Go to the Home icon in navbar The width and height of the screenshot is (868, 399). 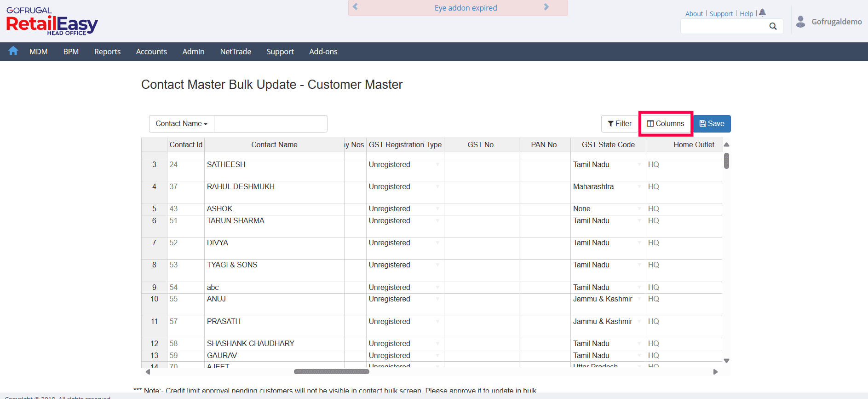coord(13,51)
